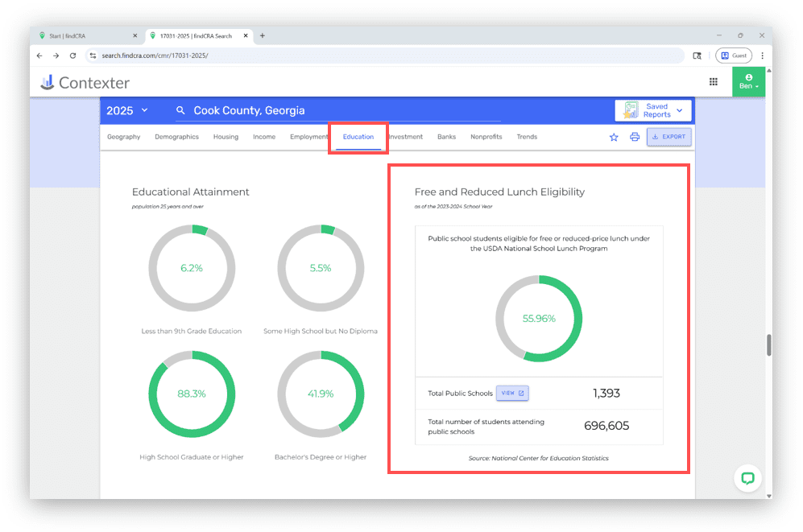Expand the 2025 year dropdown

pos(127,110)
